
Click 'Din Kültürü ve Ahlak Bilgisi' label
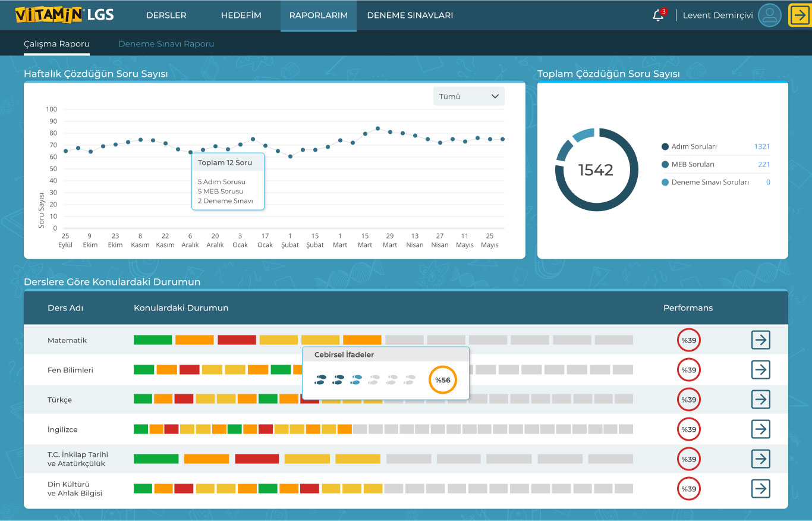pyautogui.click(x=75, y=489)
